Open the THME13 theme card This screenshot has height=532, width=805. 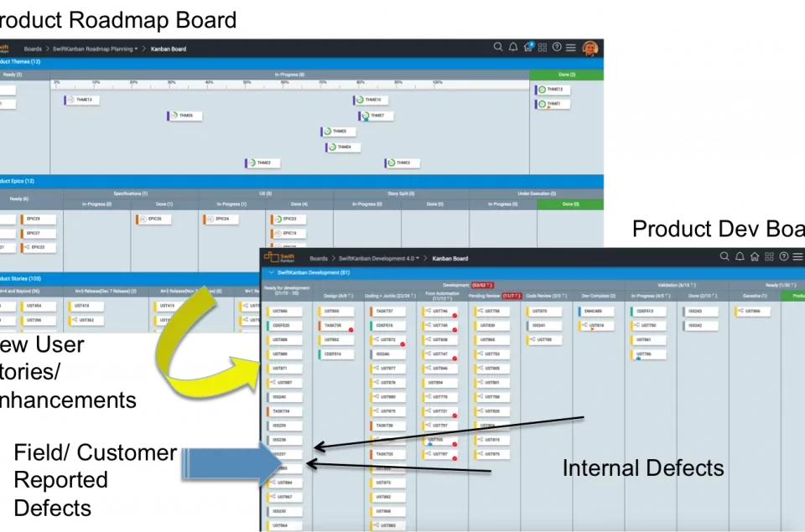point(81,100)
